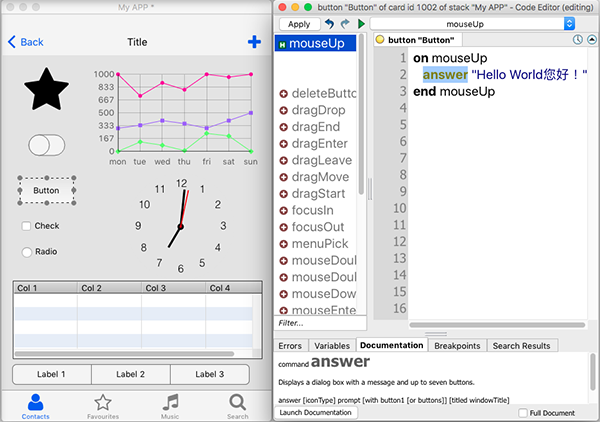Screen dimensions: 600x422
Task: Click the green run arrow icon
Action: coord(361,23)
